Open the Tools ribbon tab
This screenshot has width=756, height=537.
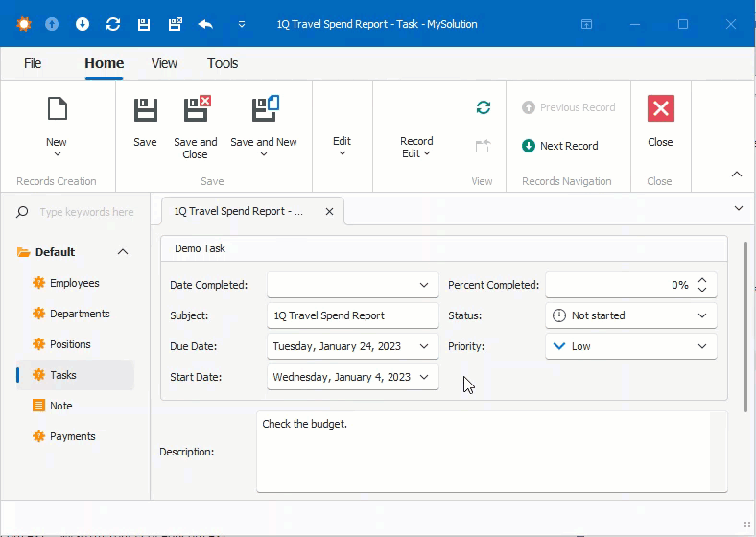(223, 63)
